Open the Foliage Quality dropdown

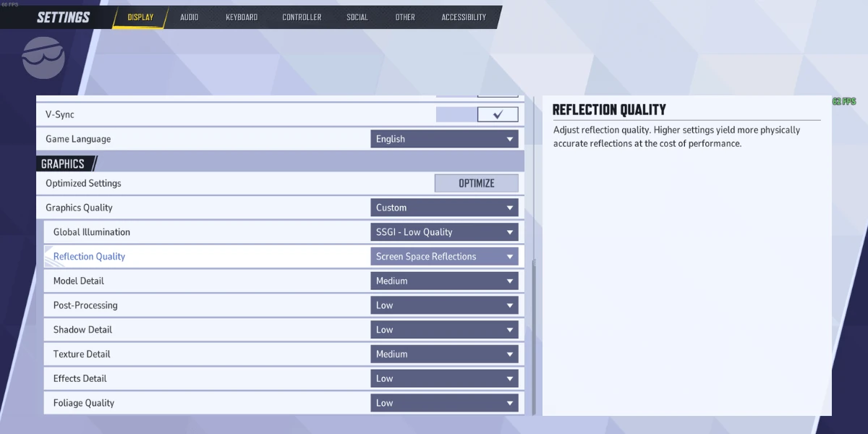(x=444, y=403)
